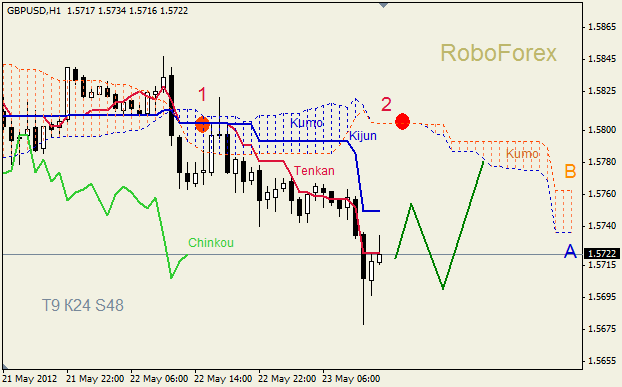The height and width of the screenshot is (387, 622).
Task: Select the blue letter A label
Action: 570,251
